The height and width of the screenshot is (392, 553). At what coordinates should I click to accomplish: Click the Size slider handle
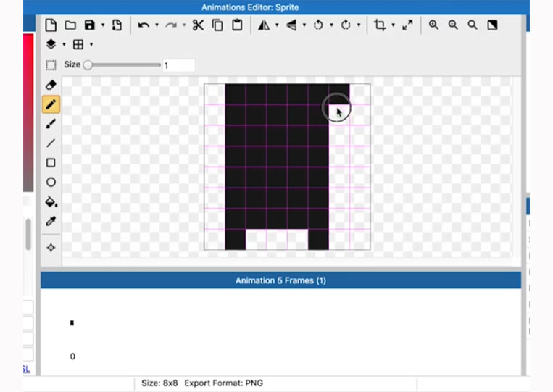[x=88, y=65]
